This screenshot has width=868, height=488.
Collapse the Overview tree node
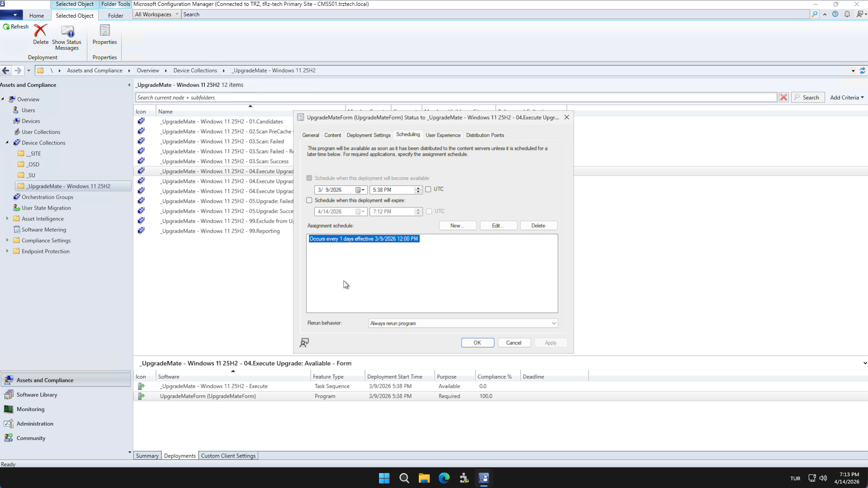pyautogui.click(x=3, y=99)
